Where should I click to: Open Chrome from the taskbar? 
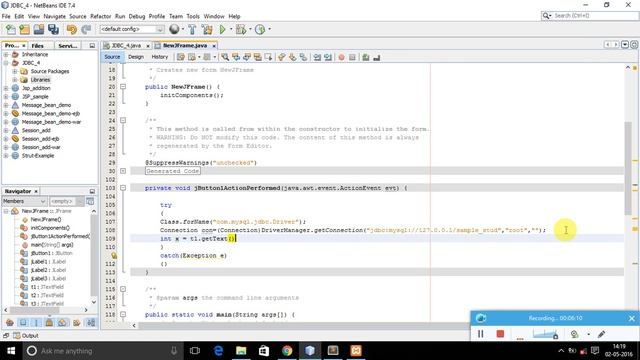coord(287,351)
